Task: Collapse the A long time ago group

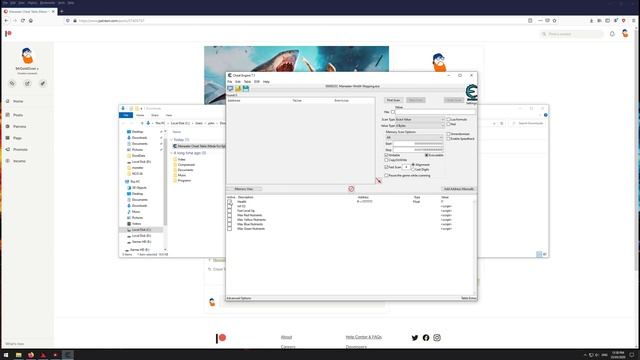Action: tap(171, 153)
